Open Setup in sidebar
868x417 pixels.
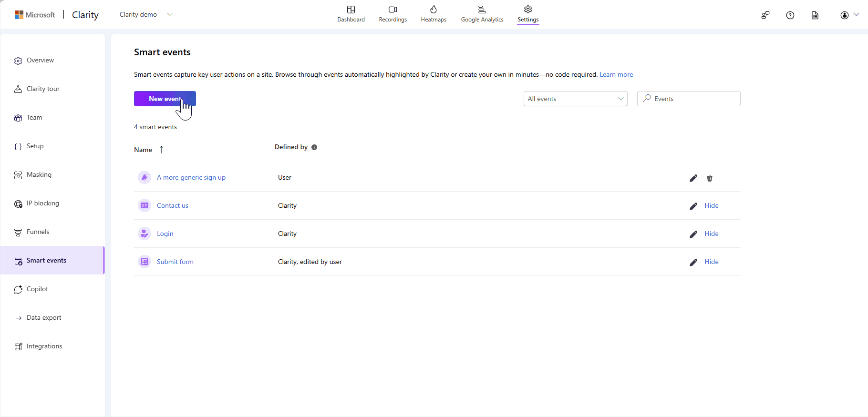[52, 146]
